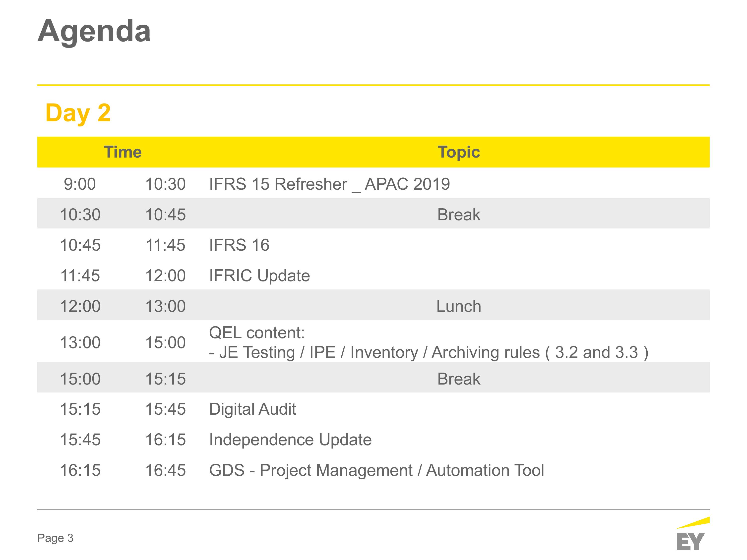Select the IFRS 16 topic
Image resolution: width=747 pixels, height=560 pixels.
239,245
